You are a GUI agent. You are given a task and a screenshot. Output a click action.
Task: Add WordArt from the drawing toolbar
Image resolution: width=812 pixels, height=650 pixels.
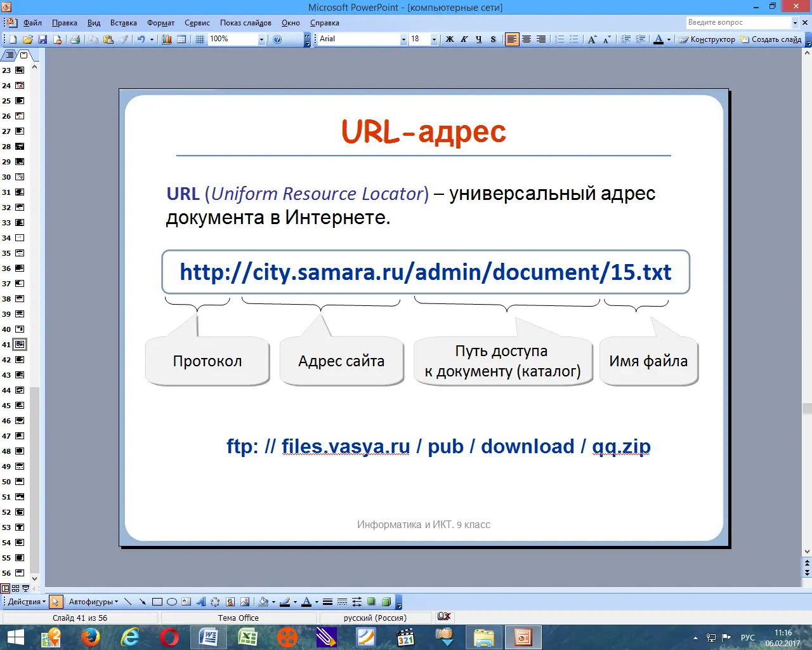pyautogui.click(x=201, y=602)
